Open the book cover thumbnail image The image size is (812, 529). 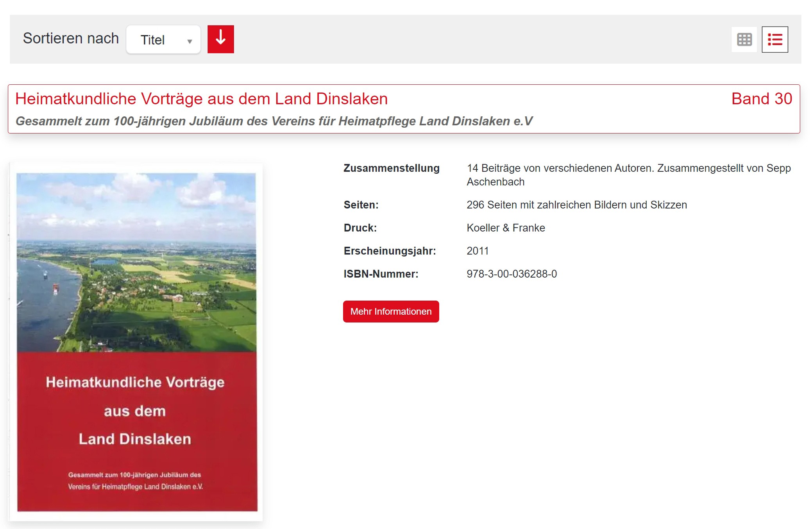pyautogui.click(x=136, y=342)
